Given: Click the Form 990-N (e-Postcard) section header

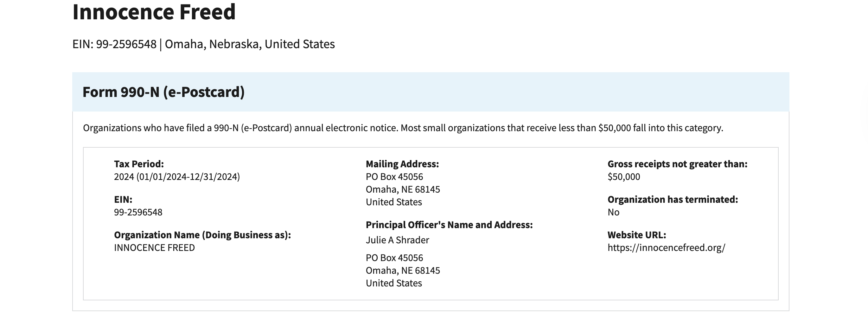Looking at the screenshot, I should coord(163,92).
